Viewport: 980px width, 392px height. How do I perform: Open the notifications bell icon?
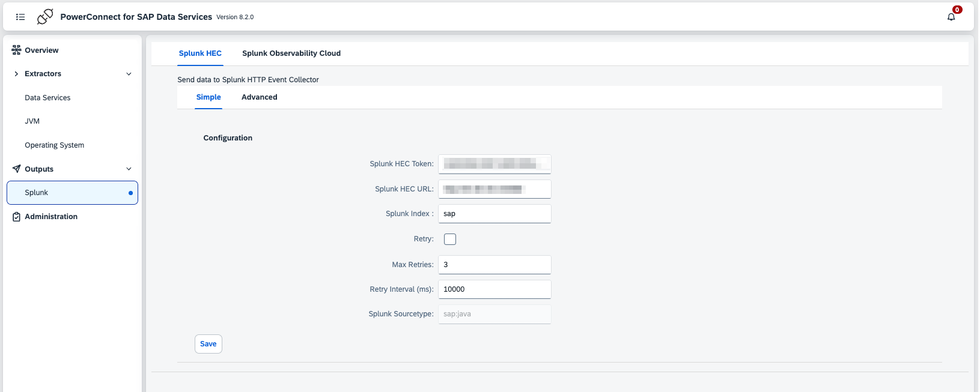point(951,17)
